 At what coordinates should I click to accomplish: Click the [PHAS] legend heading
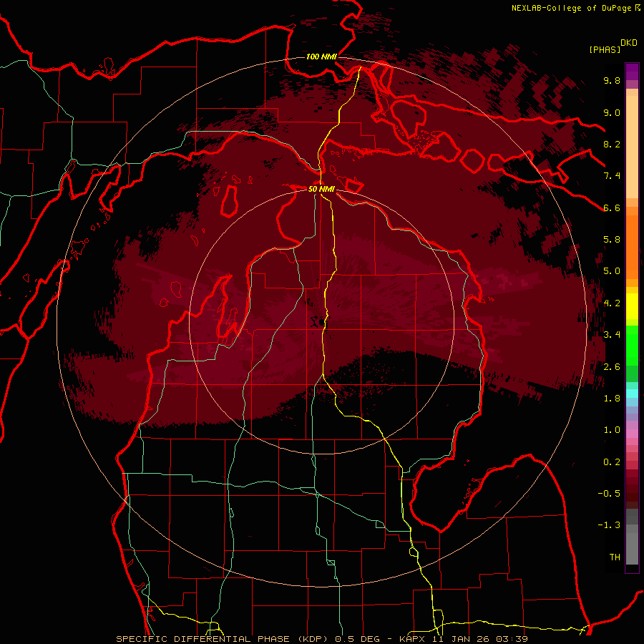tap(605, 49)
